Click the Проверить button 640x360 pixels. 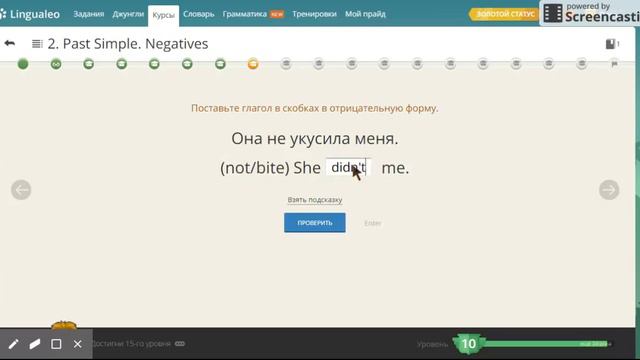(315, 223)
